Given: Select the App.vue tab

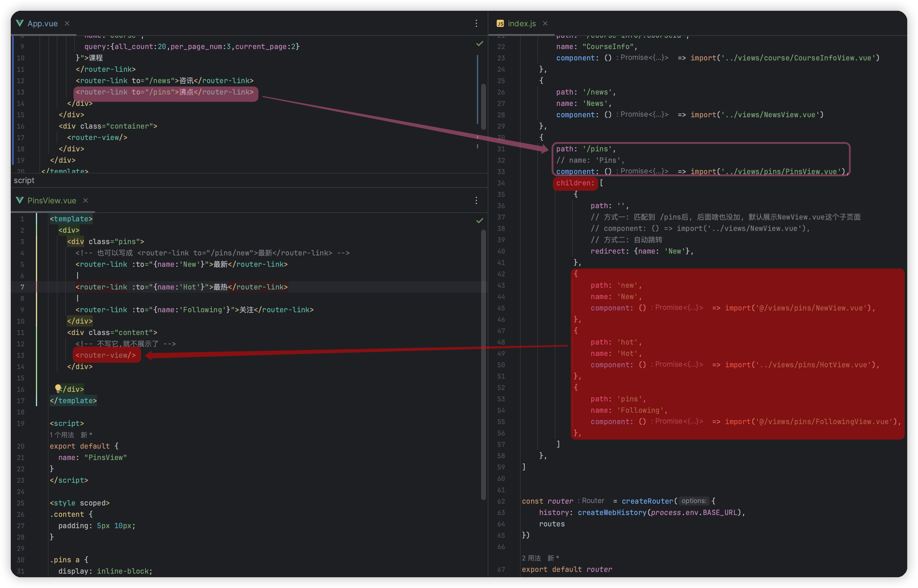Looking at the screenshot, I should pos(42,23).
